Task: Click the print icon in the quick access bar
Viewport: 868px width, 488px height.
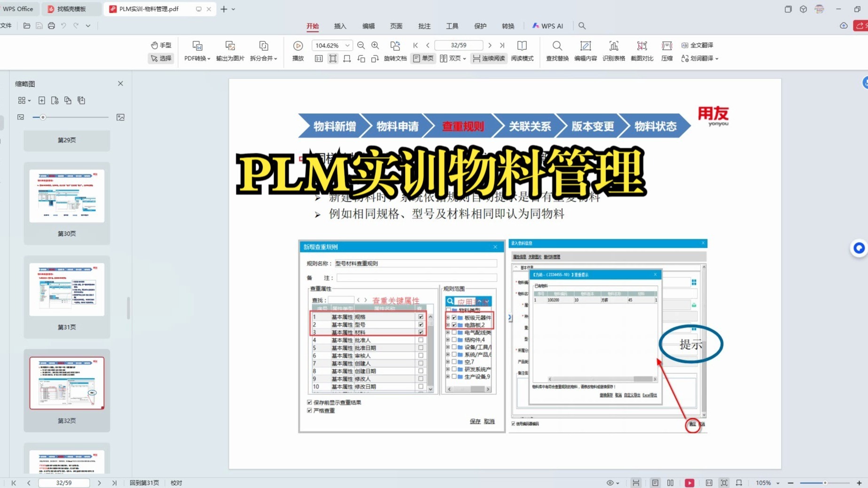Action: point(51,26)
